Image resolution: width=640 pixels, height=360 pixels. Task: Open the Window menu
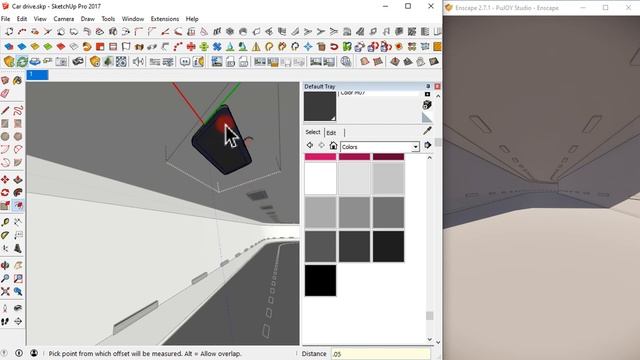pyautogui.click(x=133, y=19)
